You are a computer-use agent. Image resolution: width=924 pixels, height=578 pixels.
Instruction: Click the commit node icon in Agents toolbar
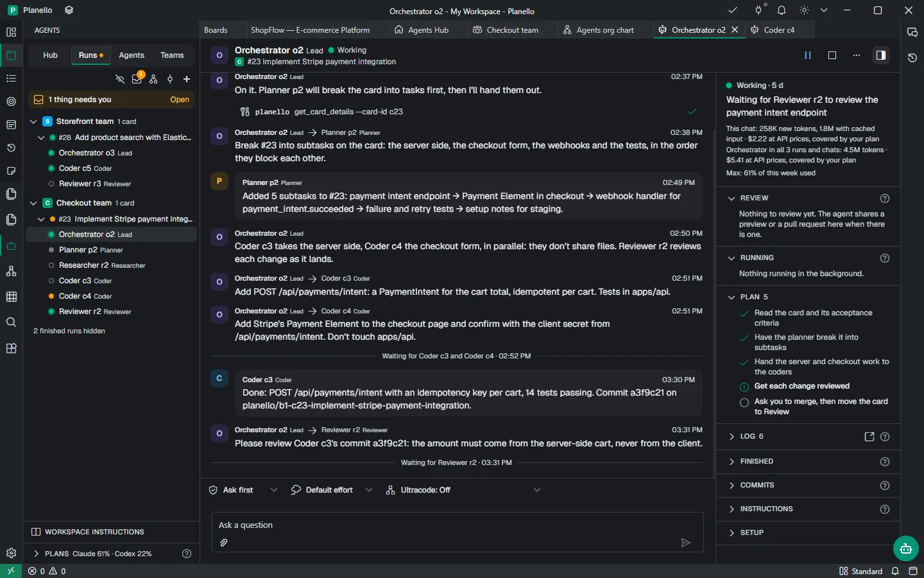tap(170, 79)
